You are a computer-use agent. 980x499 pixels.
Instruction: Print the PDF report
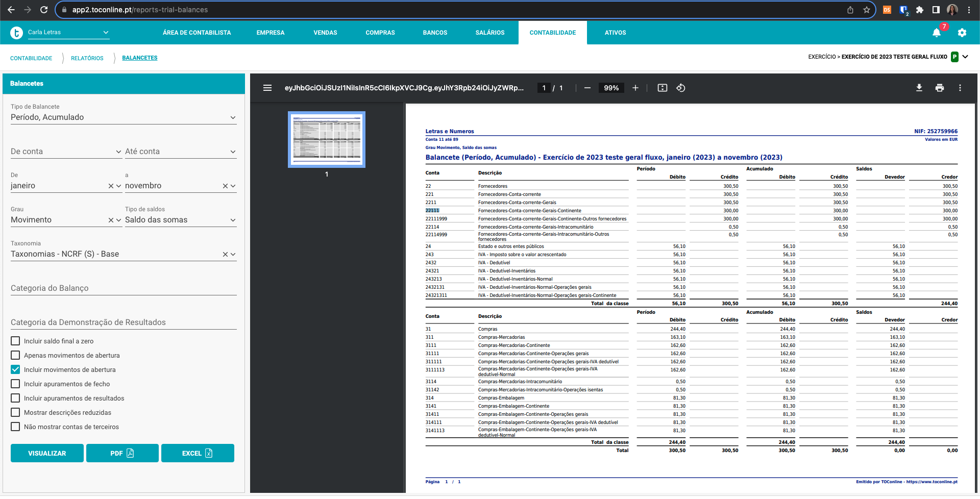coord(939,88)
